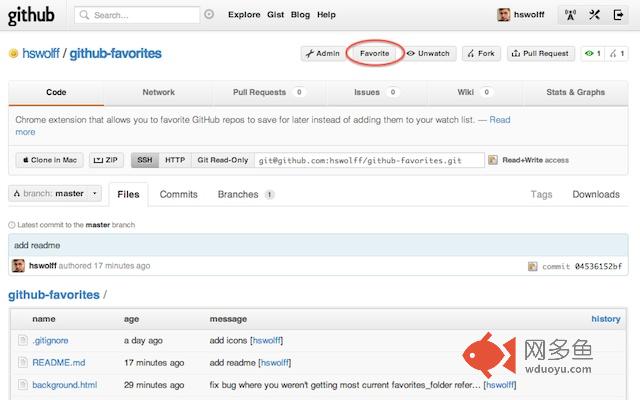Click the Clone in Mac button
640x400 pixels.
click(x=49, y=160)
